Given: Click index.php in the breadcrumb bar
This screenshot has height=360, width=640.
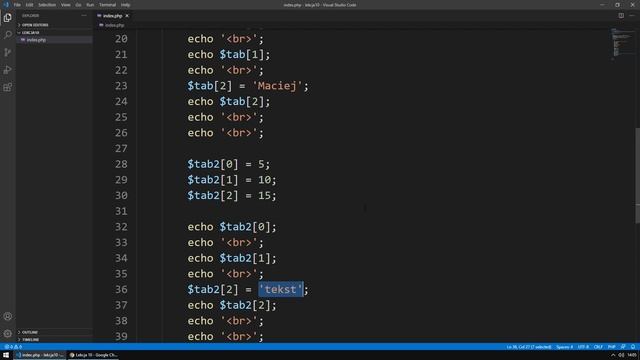Looking at the screenshot, I should tap(114, 25).
